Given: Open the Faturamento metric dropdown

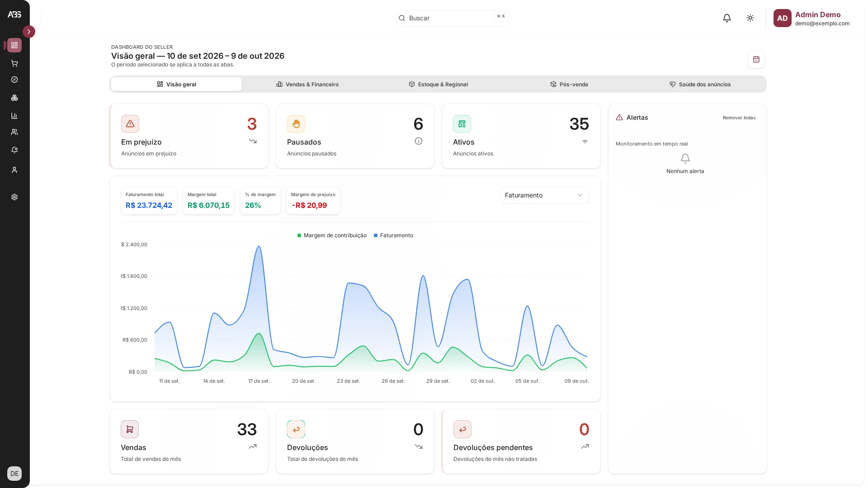Looking at the screenshot, I should (x=544, y=195).
